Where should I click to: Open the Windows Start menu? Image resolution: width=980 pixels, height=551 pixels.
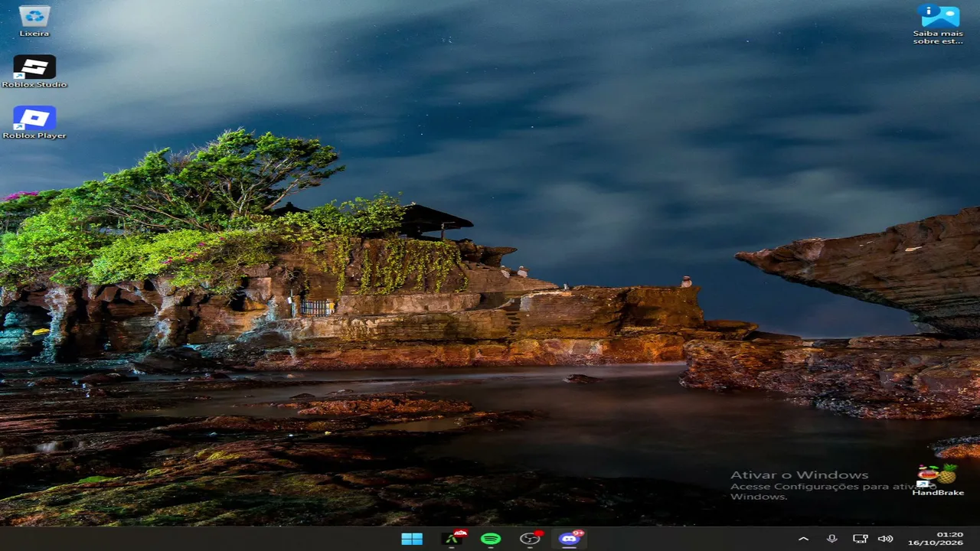412,539
